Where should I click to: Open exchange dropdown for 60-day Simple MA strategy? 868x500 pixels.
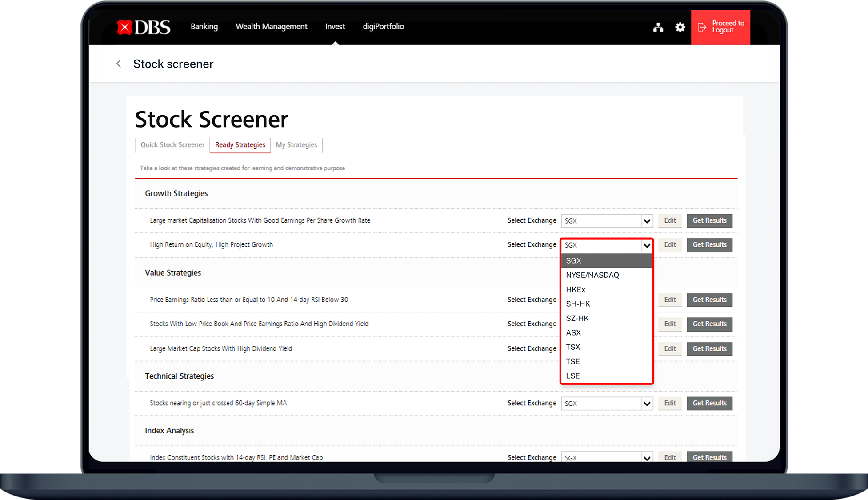[x=607, y=404]
